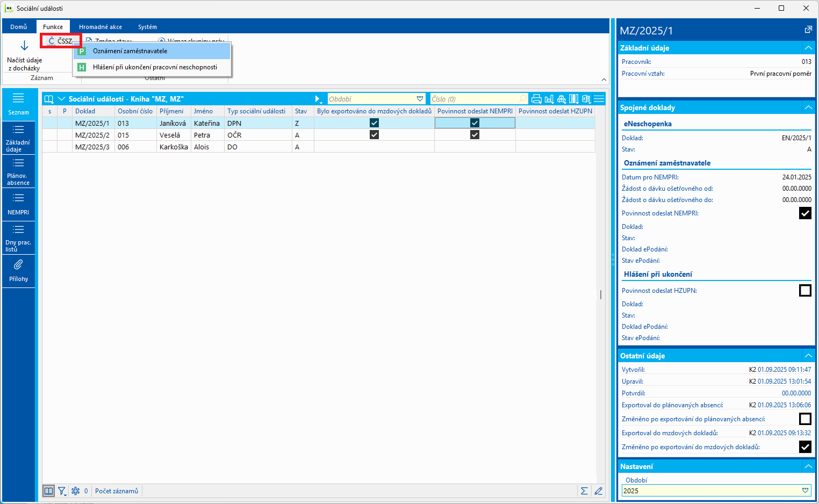Collapse the ribbon with the chevron
Screen dimensions: 819x504
pos(604,80)
